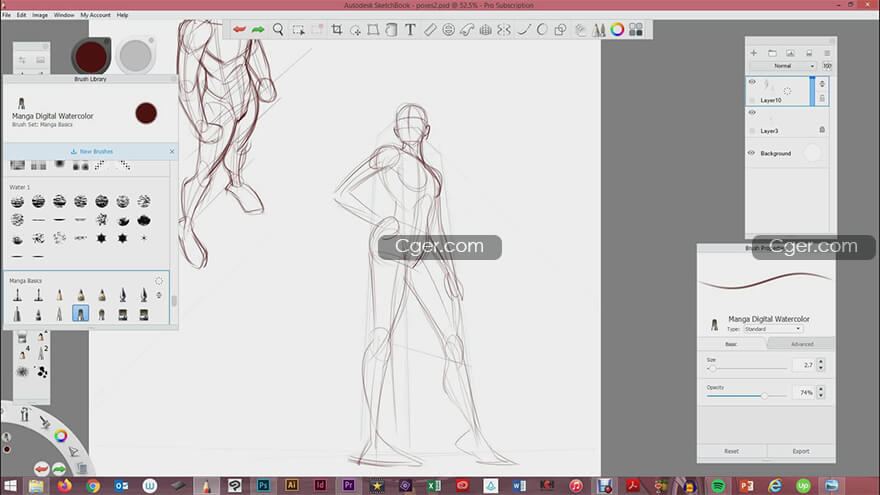Image resolution: width=880 pixels, height=495 pixels.
Task: Open the Window menu
Action: 64,15
